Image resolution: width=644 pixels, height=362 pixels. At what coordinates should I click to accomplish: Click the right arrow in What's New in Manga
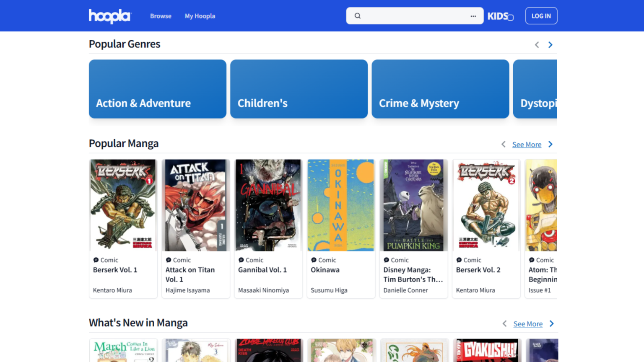(x=551, y=323)
